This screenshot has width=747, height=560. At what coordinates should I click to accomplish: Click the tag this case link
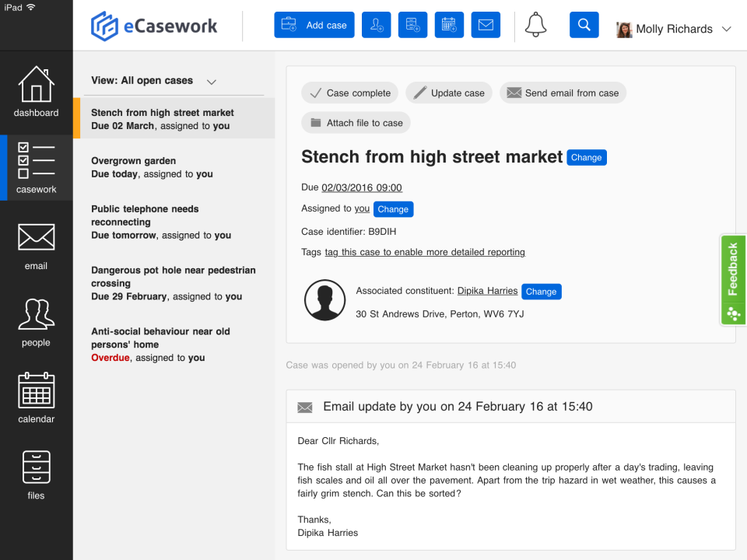(x=425, y=252)
